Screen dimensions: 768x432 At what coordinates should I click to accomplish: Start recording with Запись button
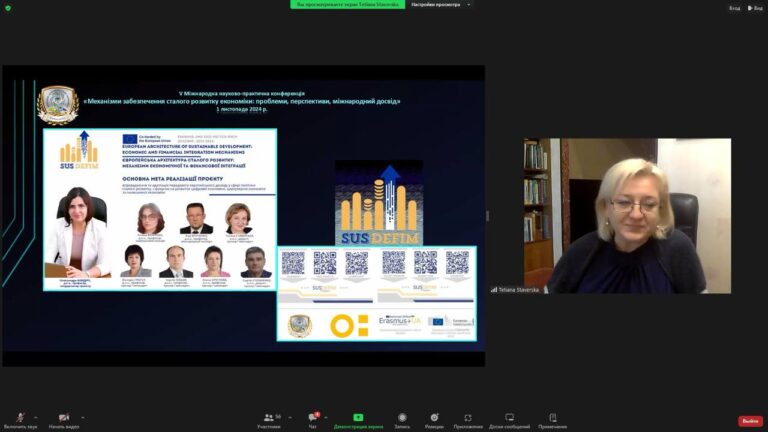tap(401, 418)
